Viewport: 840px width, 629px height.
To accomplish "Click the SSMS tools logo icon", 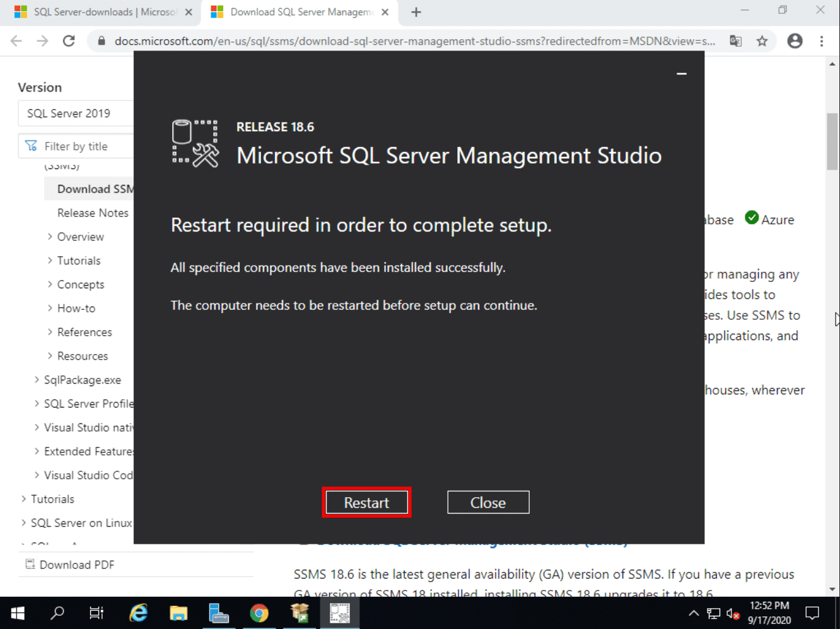I will (195, 144).
